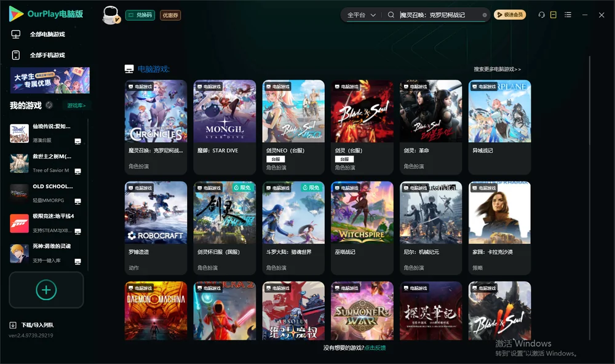The width and height of the screenshot is (615, 364).
Task: Click the OLD SCHOOL game icon in 我的游戏
Action: 19,193
